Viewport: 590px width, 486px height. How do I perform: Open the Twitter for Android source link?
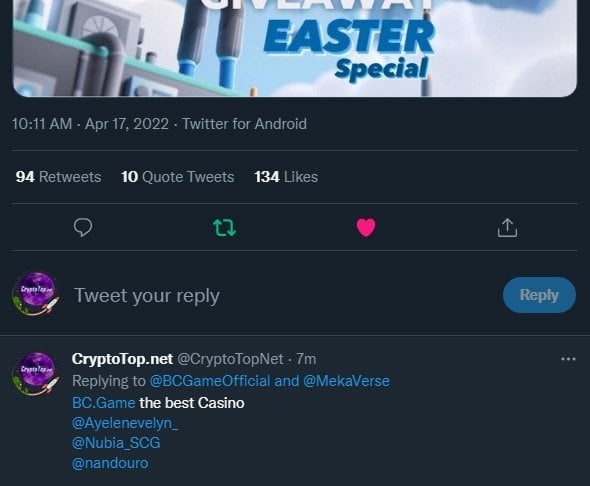coord(245,124)
